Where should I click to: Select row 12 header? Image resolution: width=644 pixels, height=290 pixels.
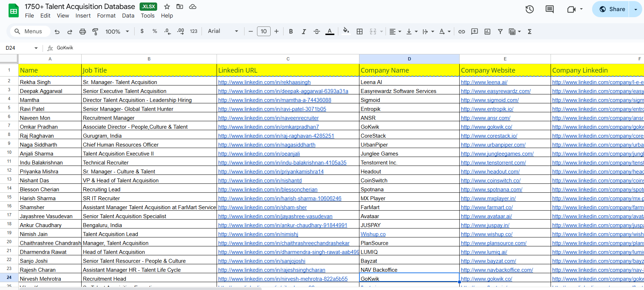click(x=9, y=170)
